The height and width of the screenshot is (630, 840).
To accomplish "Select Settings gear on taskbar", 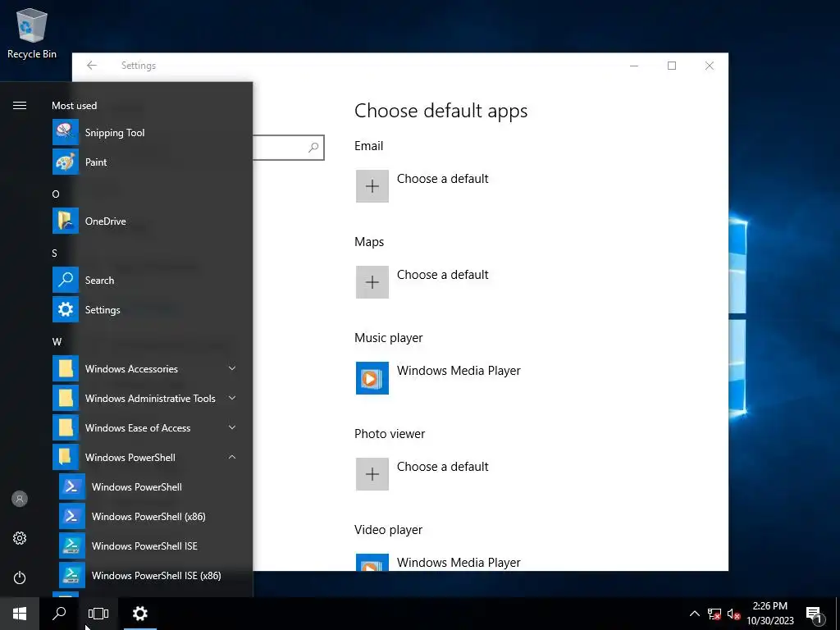I will (139, 614).
